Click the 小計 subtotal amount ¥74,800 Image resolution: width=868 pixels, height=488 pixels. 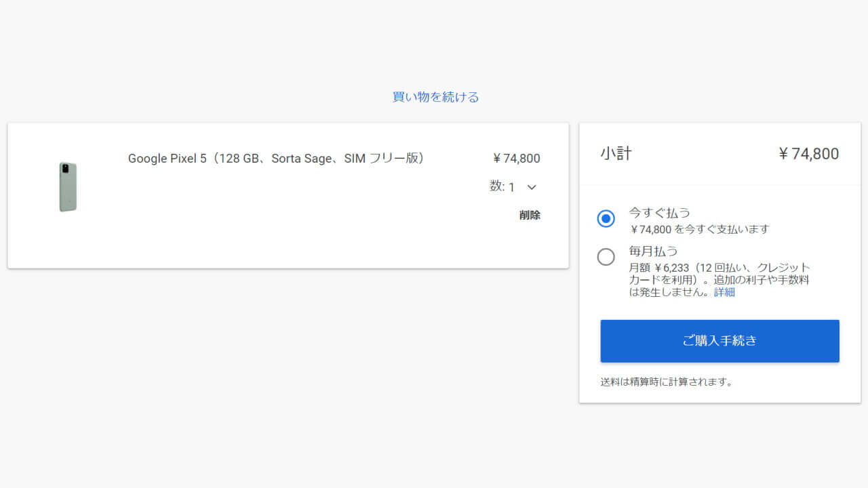[808, 153]
